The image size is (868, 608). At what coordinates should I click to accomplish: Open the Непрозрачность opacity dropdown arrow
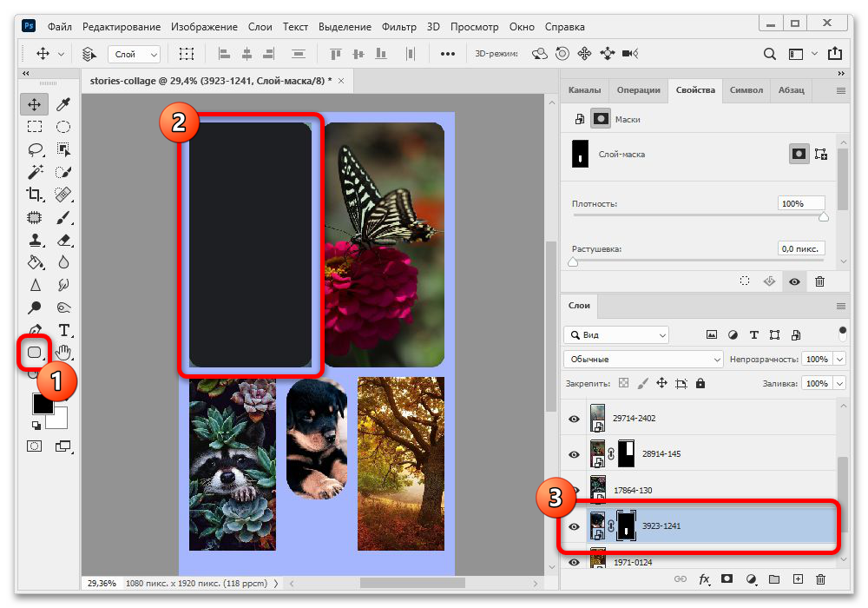[x=839, y=359]
